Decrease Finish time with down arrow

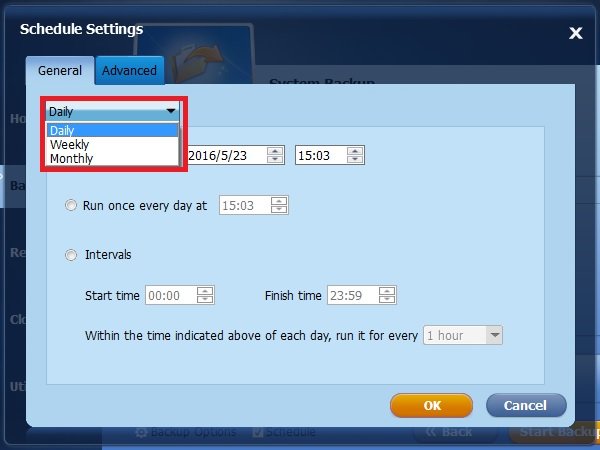pos(387,300)
